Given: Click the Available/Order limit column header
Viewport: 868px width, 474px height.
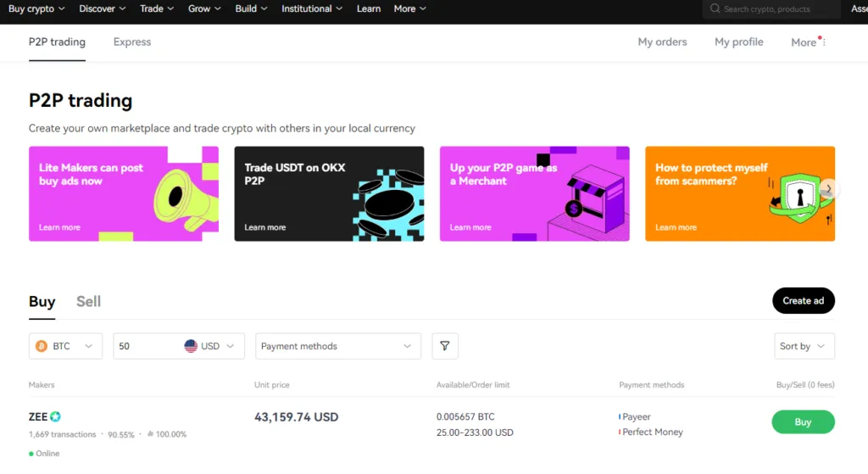Looking at the screenshot, I should [473, 385].
